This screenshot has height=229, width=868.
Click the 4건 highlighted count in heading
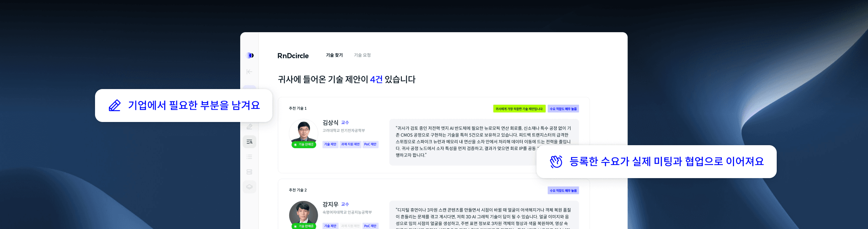point(376,79)
